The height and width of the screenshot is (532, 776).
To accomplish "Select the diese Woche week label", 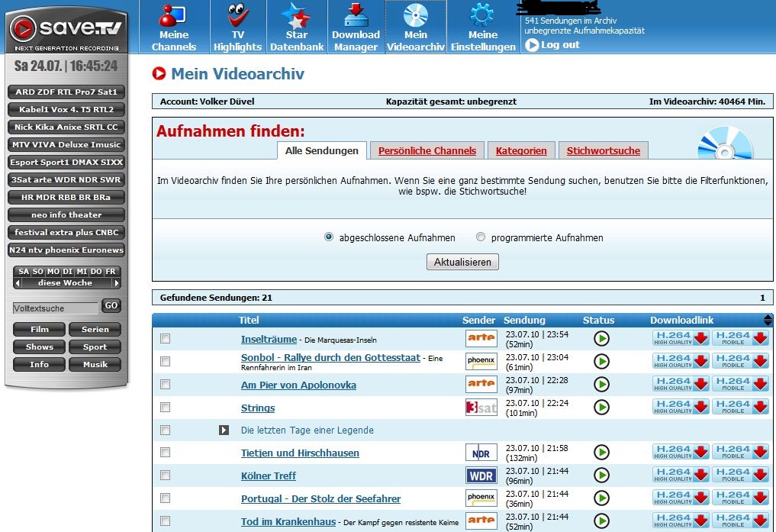I will pos(66,283).
